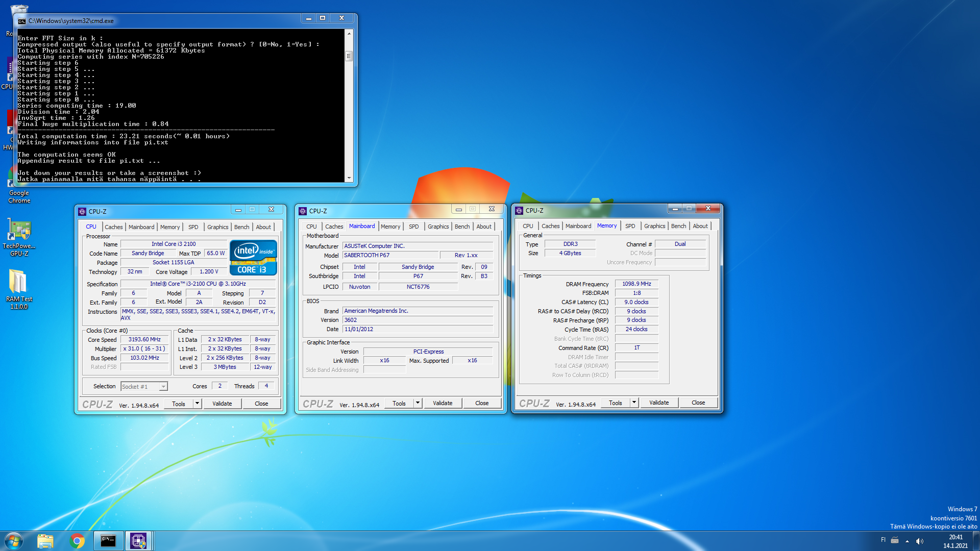
Task: Click right CPU-Z window title icon
Action: tap(519, 210)
